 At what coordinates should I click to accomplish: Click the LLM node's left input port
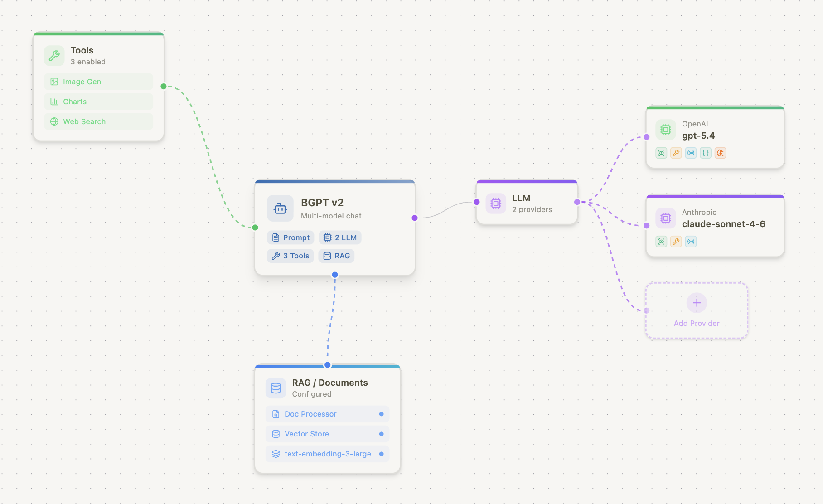[x=477, y=202]
